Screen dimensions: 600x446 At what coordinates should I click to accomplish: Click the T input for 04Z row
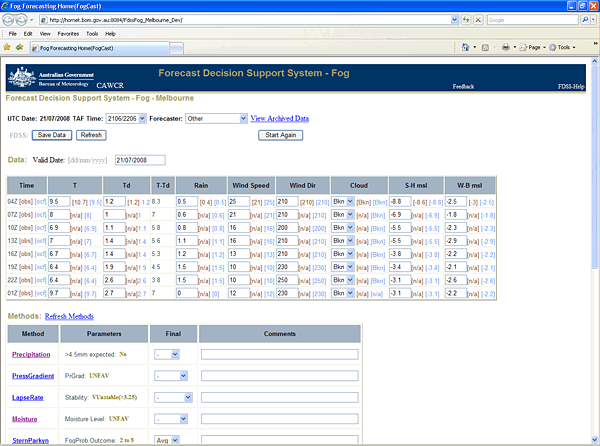click(59, 202)
